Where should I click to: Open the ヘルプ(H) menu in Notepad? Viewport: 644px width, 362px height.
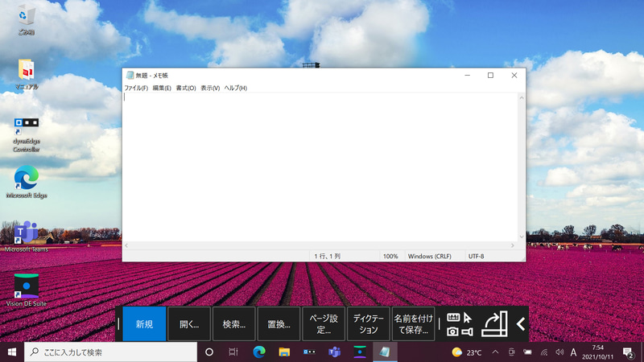pos(235,88)
